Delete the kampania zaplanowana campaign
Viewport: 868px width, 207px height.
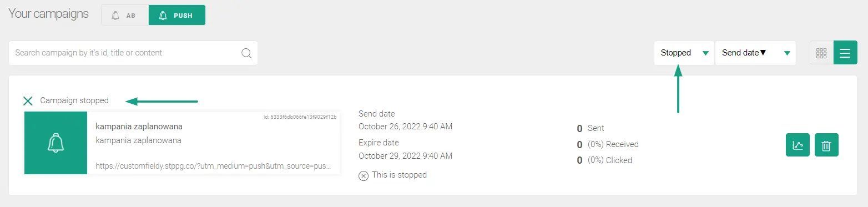tap(826, 145)
